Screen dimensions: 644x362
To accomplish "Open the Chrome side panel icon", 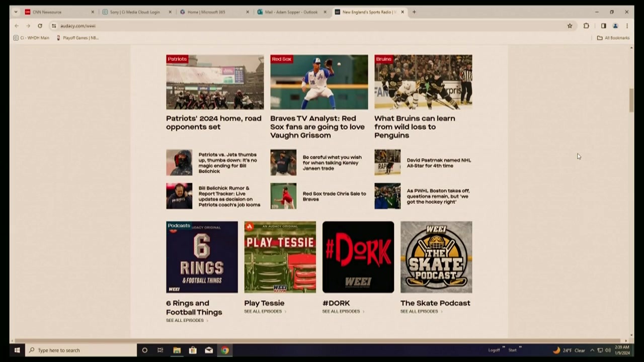I will (x=603, y=26).
